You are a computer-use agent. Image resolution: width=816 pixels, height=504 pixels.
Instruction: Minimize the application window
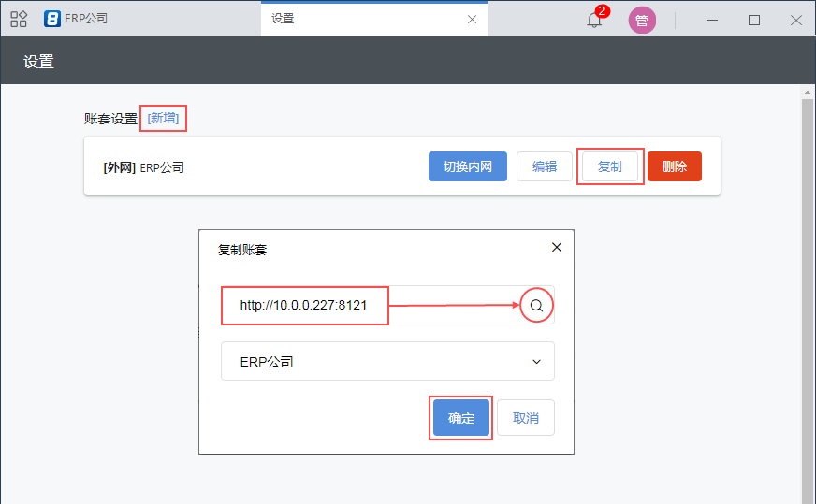click(712, 20)
